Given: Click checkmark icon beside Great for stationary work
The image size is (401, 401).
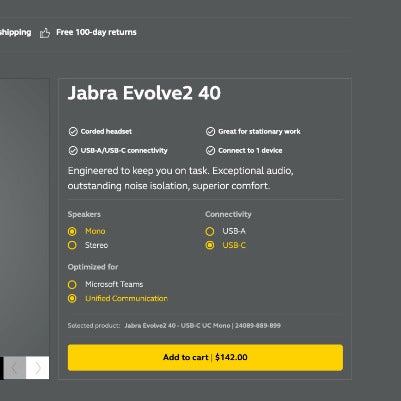Looking at the screenshot, I should click(210, 132).
